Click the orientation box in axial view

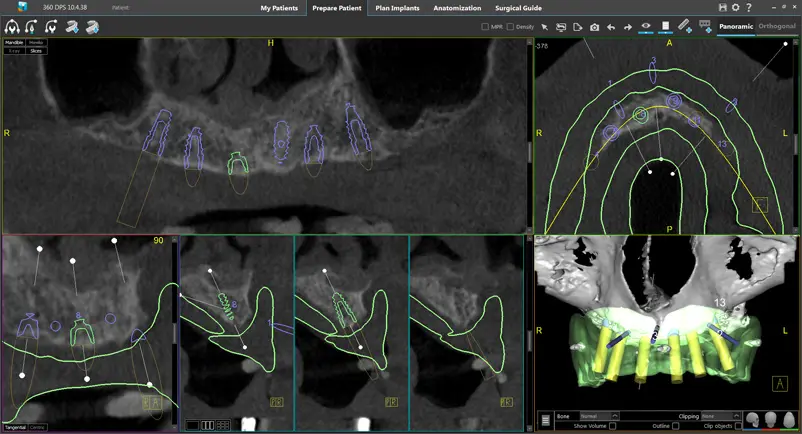[x=760, y=205]
